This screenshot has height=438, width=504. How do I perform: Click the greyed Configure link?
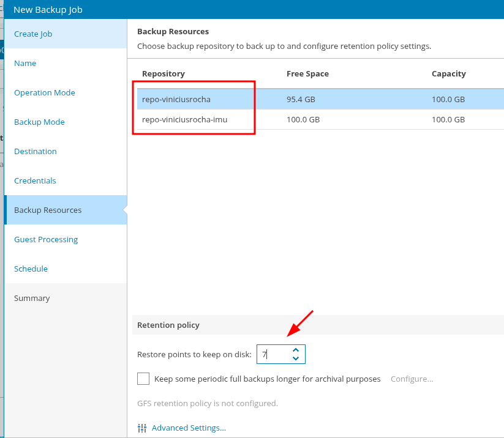pos(412,379)
